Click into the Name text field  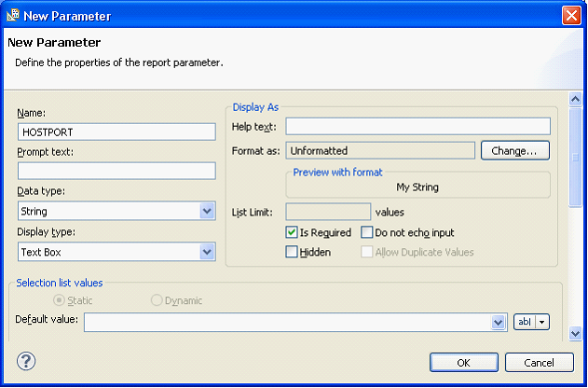point(116,132)
